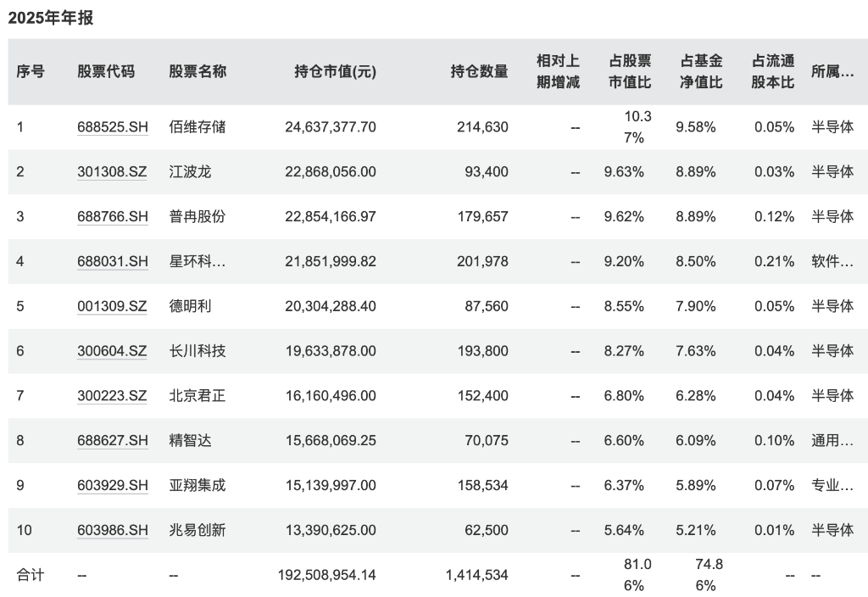The height and width of the screenshot is (597, 868).
Task: Open stock code 603986.SH
Action: (113, 530)
